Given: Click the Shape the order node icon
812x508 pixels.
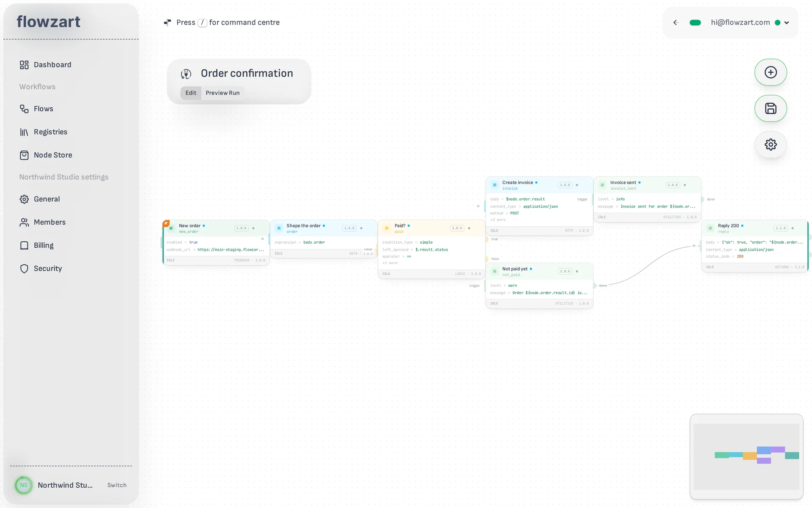Looking at the screenshot, I should pos(279,228).
